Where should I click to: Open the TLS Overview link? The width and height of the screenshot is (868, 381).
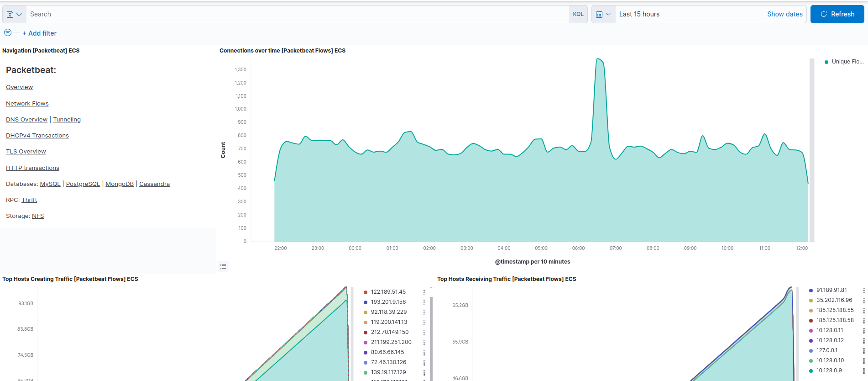[x=26, y=152]
